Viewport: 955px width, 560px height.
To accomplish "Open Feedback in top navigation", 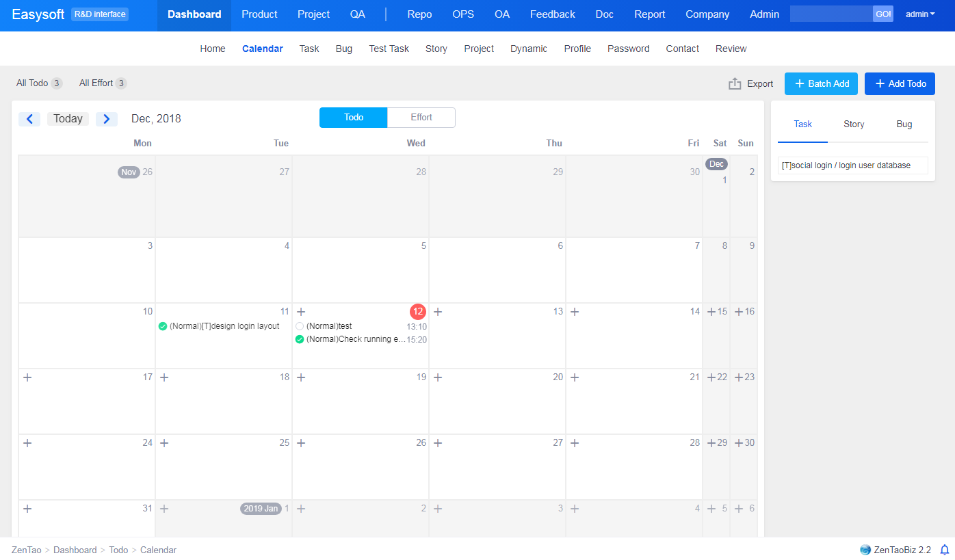I will [553, 14].
